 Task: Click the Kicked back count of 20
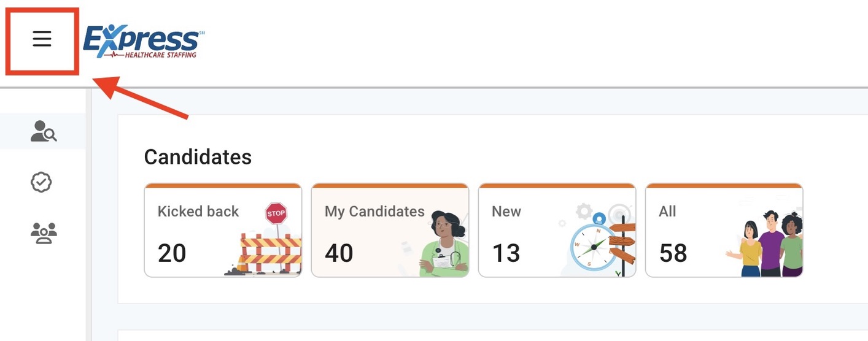pos(172,253)
